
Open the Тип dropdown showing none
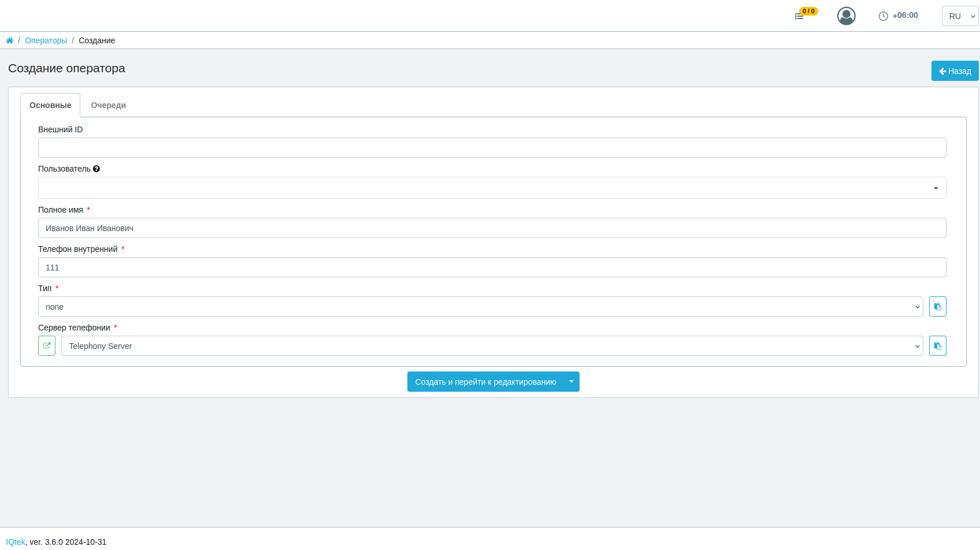pos(481,307)
